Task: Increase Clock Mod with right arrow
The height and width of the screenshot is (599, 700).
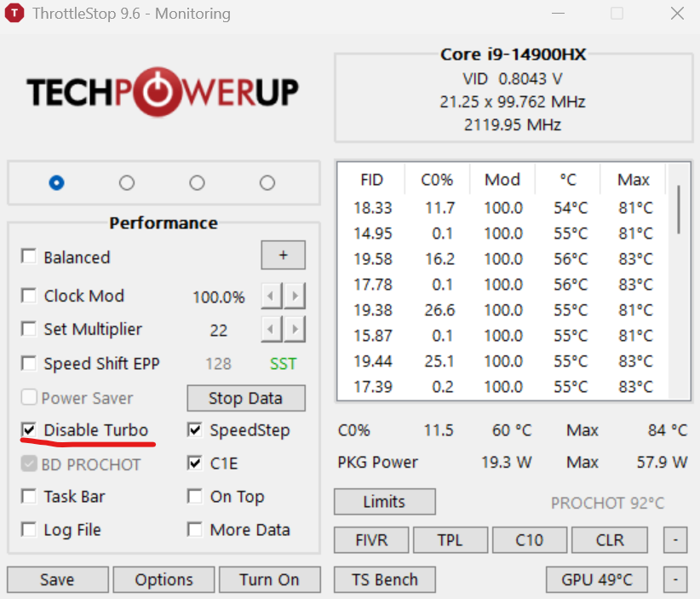Action: [x=295, y=296]
